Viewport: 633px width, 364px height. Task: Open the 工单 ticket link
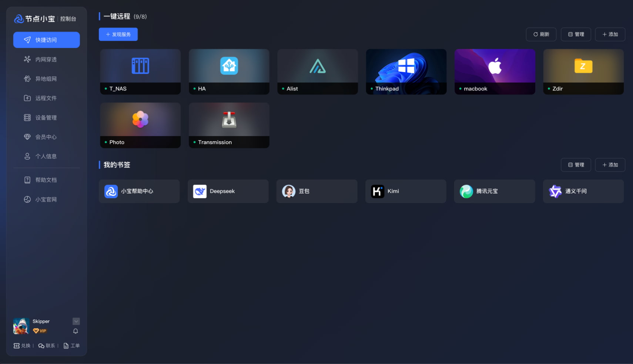[x=71, y=346]
